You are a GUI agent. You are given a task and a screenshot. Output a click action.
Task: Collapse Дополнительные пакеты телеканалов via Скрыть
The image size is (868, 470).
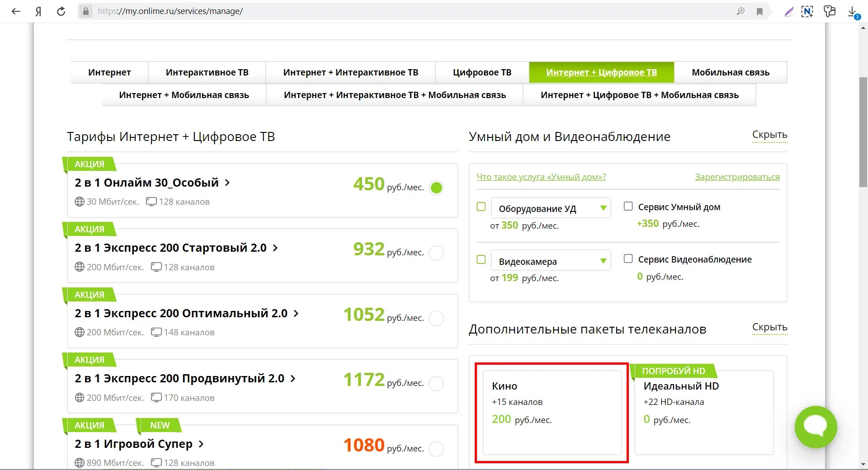click(769, 328)
